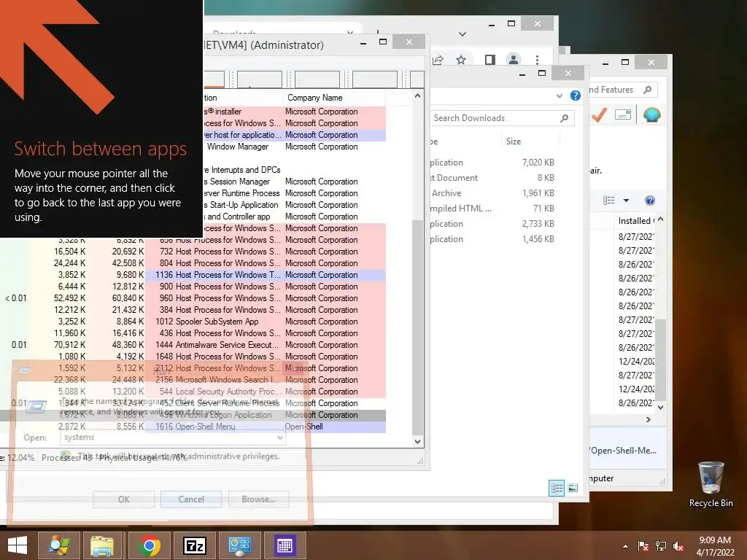This screenshot has width=747, height=560.
Task: Click the email toolbar icon in the Features window
Action: [x=623, y=114]
